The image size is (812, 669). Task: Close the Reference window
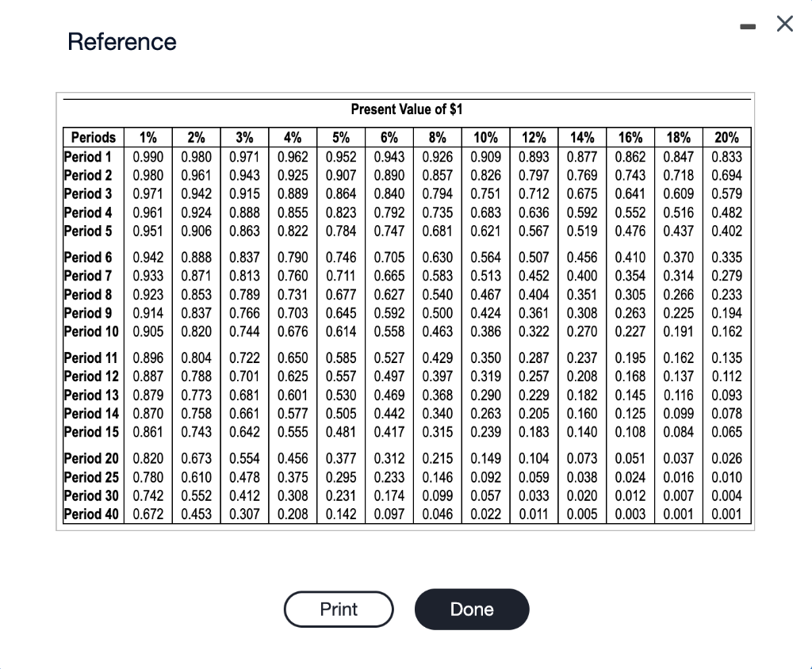click(784, 24)
